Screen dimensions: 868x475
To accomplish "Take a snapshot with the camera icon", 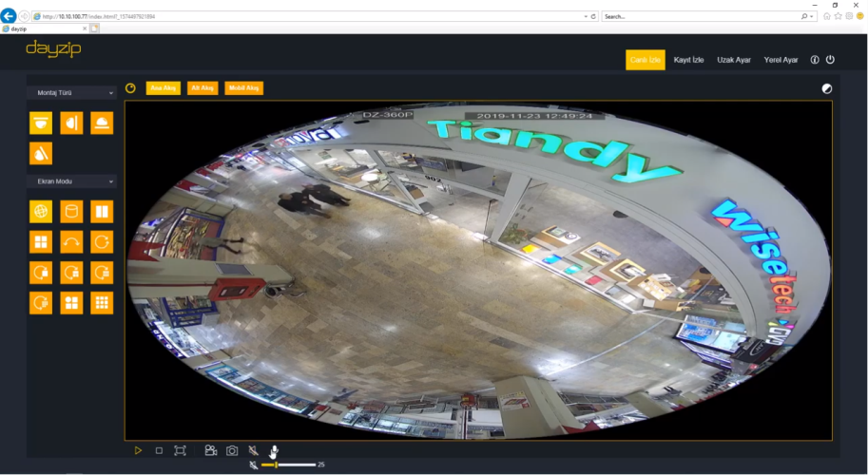I will (231, 450).
